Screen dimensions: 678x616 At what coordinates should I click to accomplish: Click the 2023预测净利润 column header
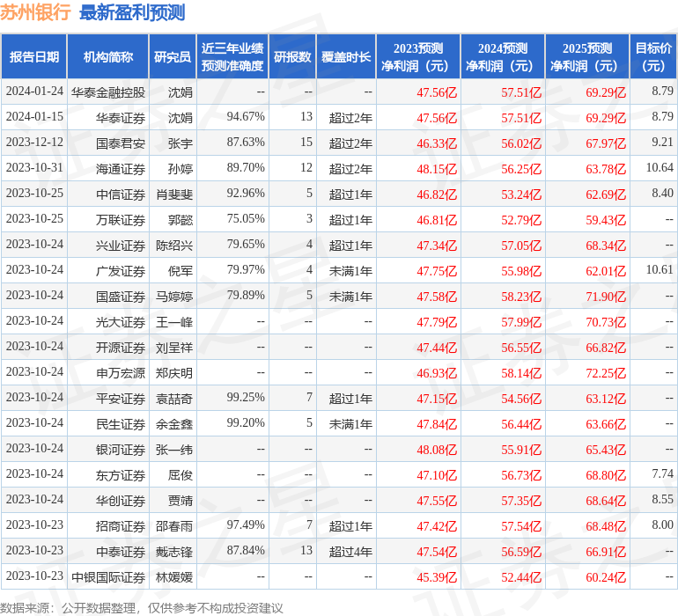pyautogui.click(x=418, y=56)
